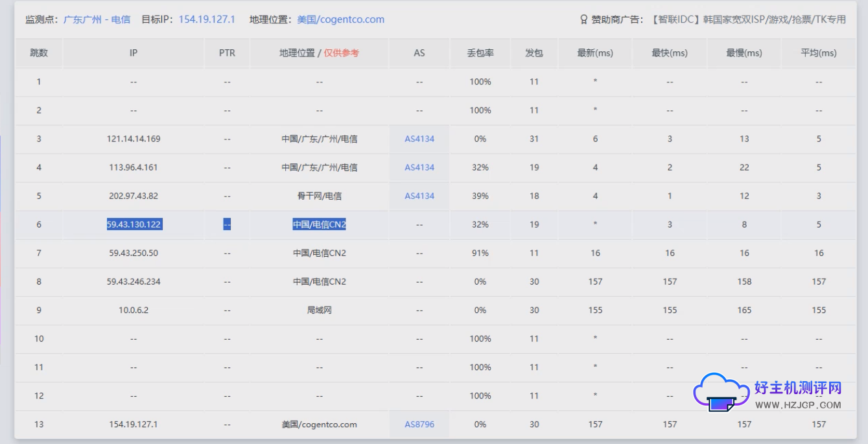Click the PTR column header
This screenshot has width=868, height=444.
point(227,53)
